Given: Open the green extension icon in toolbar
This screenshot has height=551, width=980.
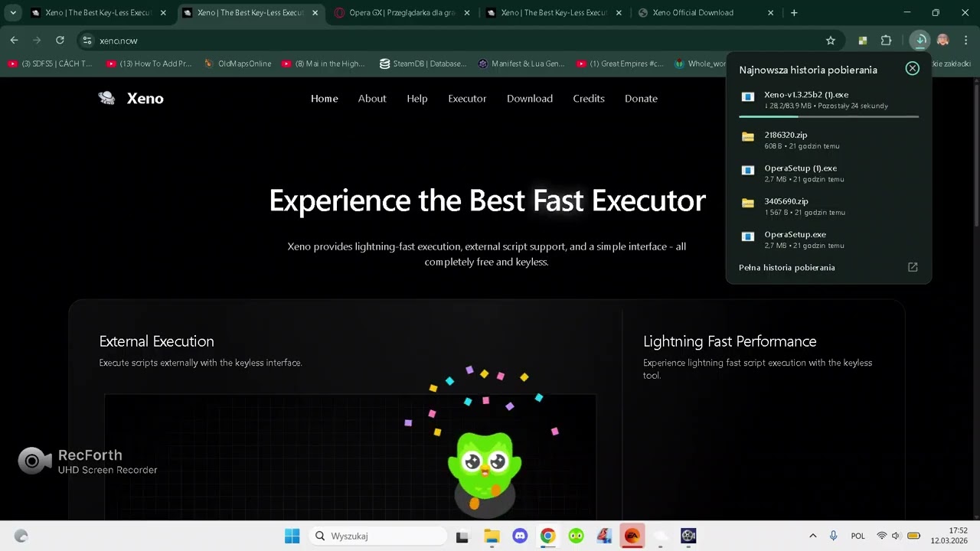Looking at the screenshot, I should click(863, 41).
